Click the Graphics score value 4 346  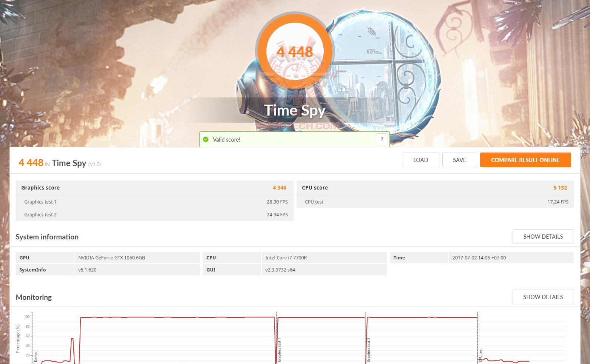[x=280, y=188]
